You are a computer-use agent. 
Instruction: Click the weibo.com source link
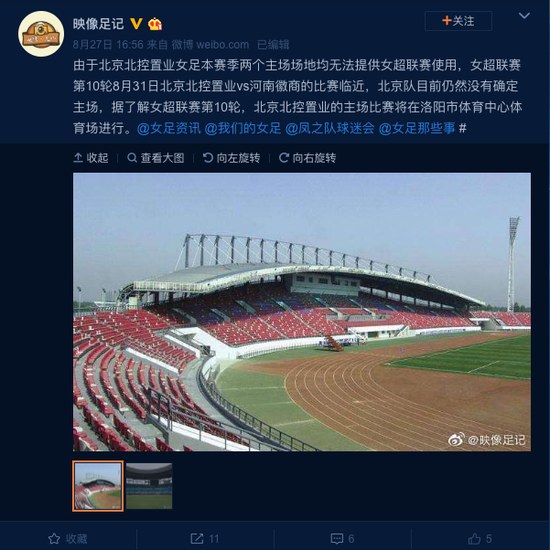tap(210, 45)
